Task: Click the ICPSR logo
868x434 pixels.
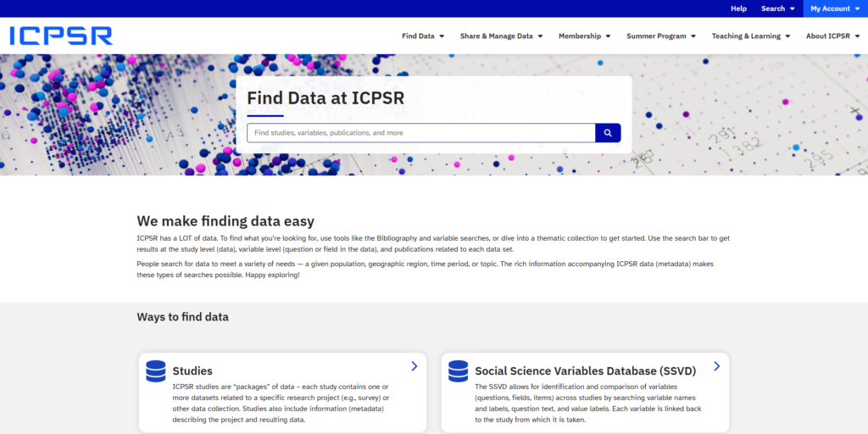Action: [61, 36]
